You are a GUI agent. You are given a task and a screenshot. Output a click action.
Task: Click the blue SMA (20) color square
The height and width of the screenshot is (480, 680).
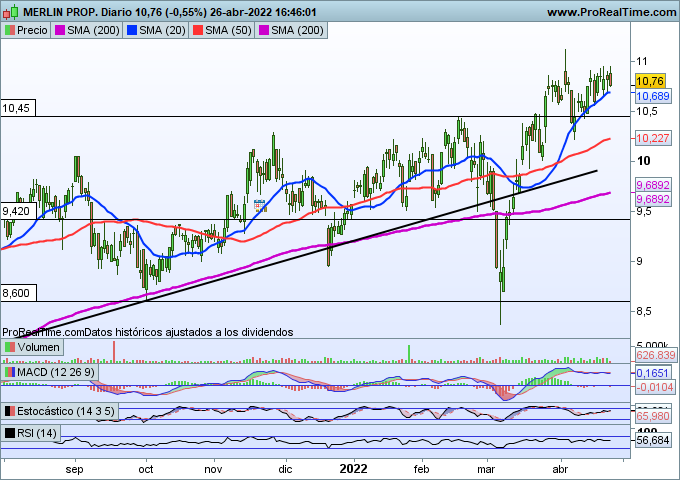[x=132, y=30]
